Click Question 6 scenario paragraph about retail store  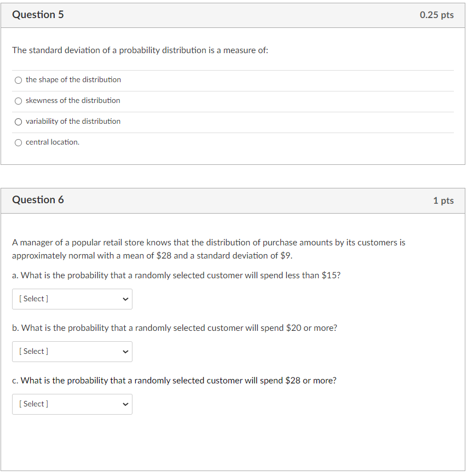pos(208,248)
